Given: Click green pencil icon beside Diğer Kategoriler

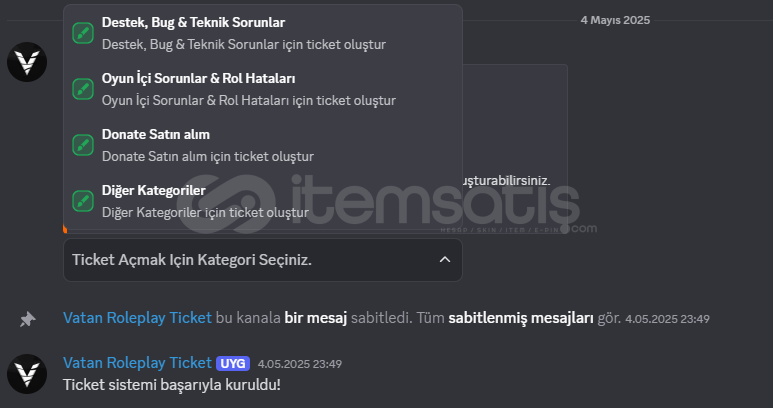Looking at the screenshot, I should pos(83,201).
